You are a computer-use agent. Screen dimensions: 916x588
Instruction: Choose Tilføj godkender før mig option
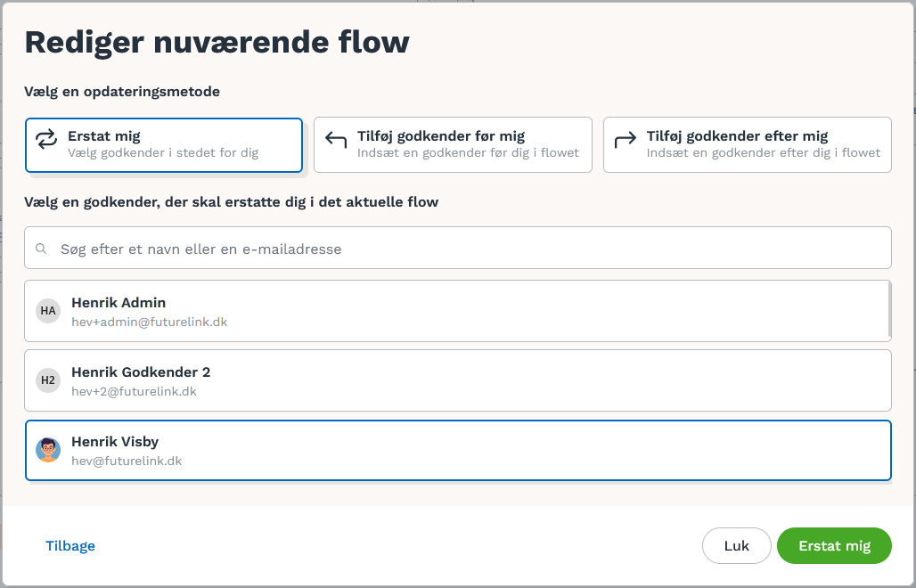point(453,145)
